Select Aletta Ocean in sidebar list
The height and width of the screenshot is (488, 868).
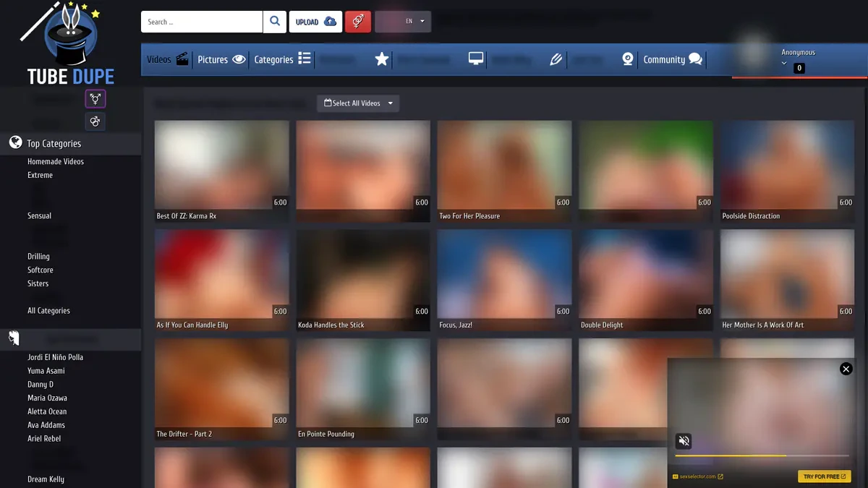(x=47, y=411)
